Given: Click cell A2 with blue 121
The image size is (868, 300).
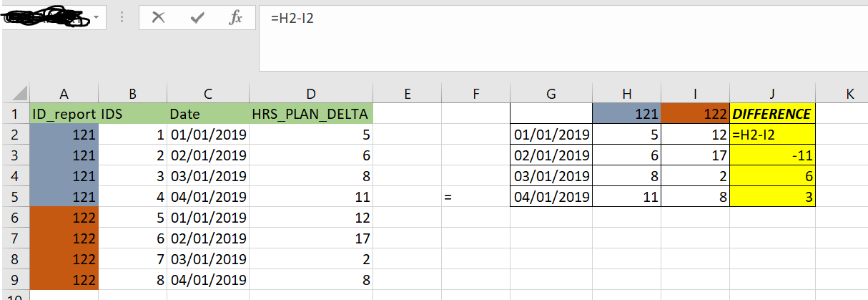Looking at the screenshot, I should (64, 134).
